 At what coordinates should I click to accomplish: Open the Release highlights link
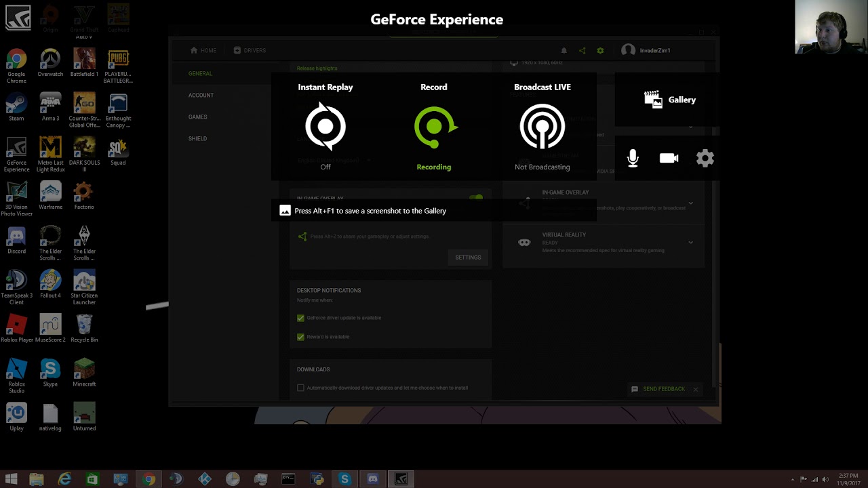317,68
